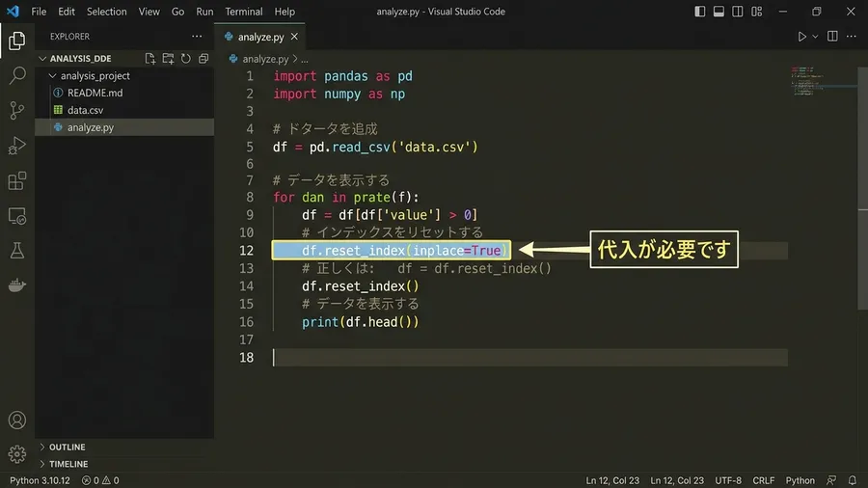Select the Python 3.10.12 interpreter

pyautogui.click(x=40, y=480)
